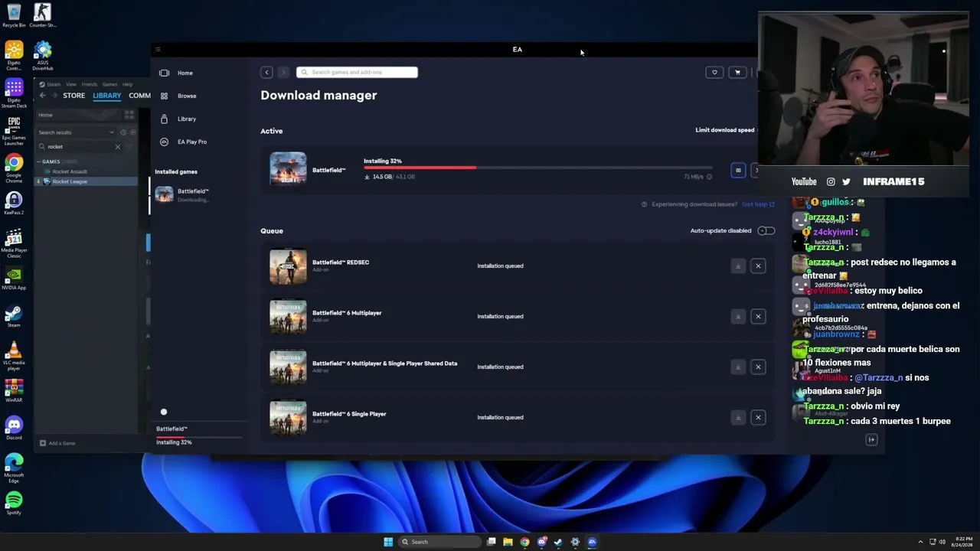980x551 pixels.
Task: Click Steam back arrow
Action: (x=42, y=96)
